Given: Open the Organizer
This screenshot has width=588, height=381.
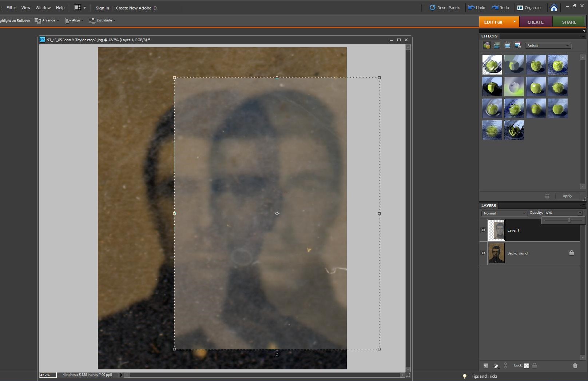Looking at the screenshot, I should coord(529,8).
